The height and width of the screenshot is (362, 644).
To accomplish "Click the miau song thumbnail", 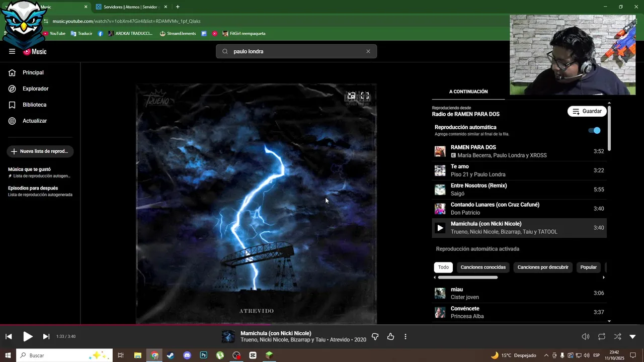I will 440,293.
